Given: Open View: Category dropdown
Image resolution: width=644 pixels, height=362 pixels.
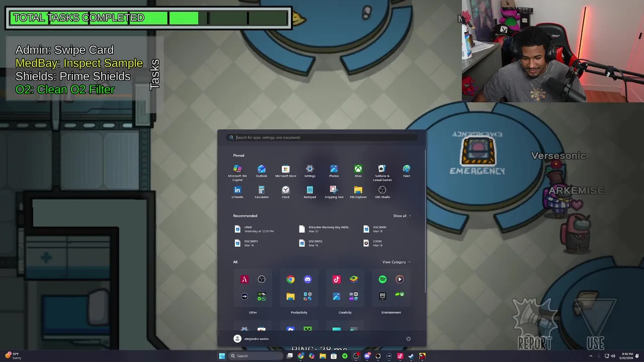Looking at the screenshot, I should pyautogui.click(x=396, y=262).
